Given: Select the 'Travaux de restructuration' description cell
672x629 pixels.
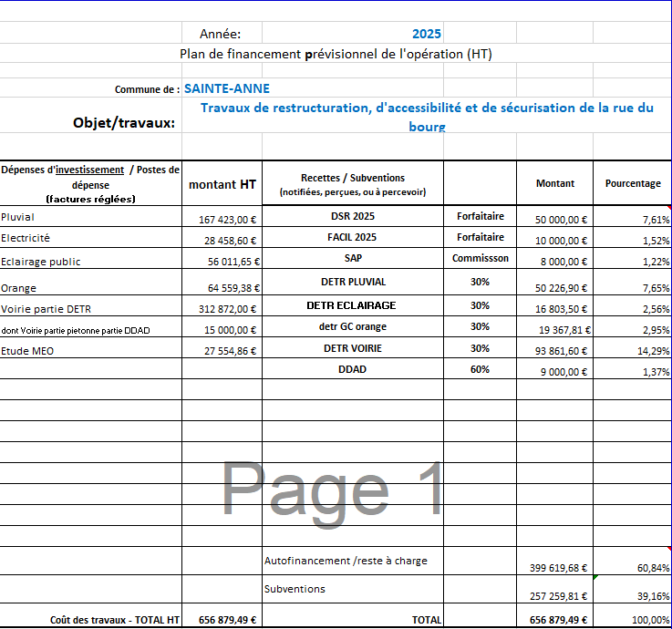Looking at the screenshot, I should (x=427, y=116).
